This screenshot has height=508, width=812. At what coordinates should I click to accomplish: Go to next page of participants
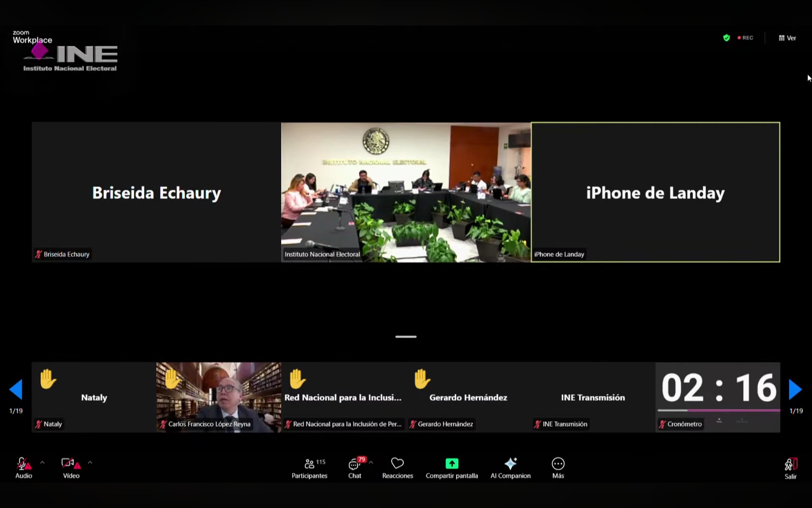[795, 390]
